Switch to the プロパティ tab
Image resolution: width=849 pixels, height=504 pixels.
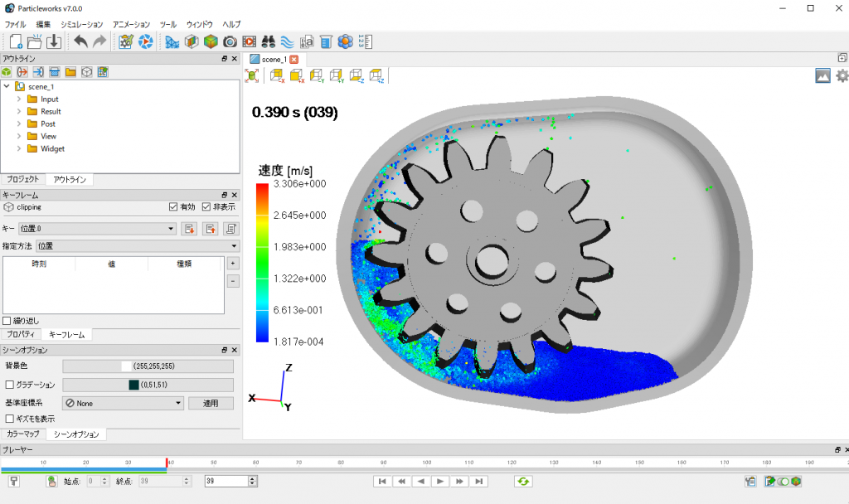(x=21, y=335)
